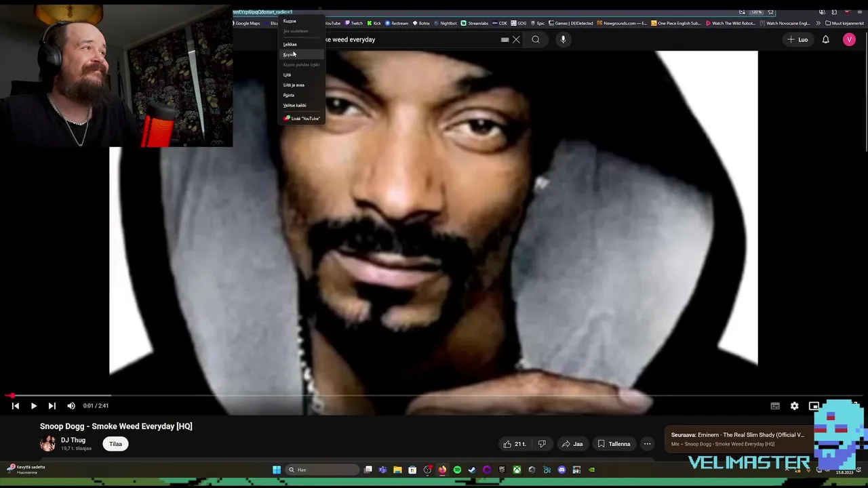Open YouTube notifications bell

(x=825, y=39)
